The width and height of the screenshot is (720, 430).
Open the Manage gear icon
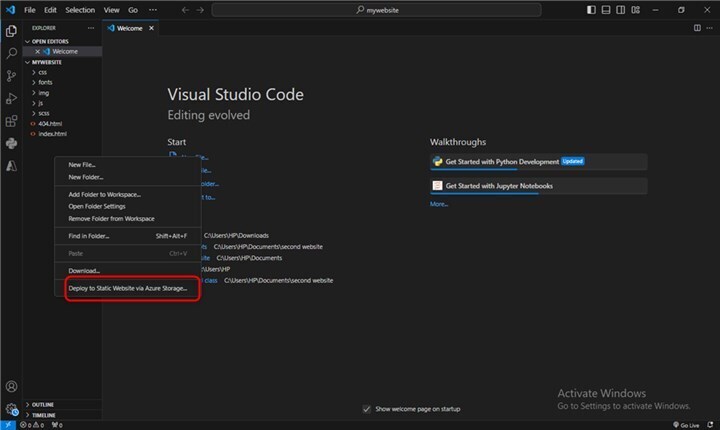[12, 408]
